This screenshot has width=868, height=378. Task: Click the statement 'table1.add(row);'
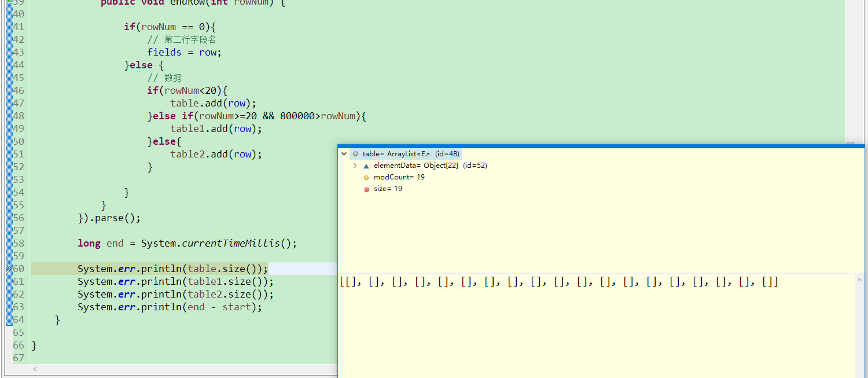[216, 129]
